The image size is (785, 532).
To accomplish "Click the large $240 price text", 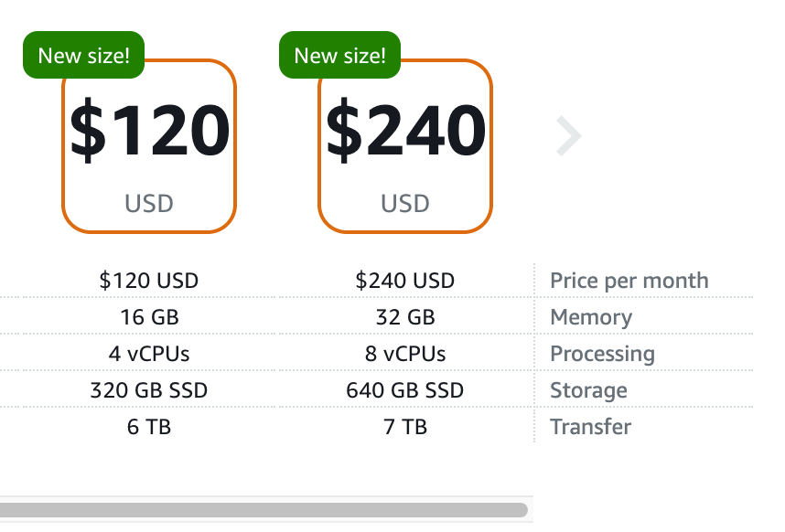I will click(405, 131).
